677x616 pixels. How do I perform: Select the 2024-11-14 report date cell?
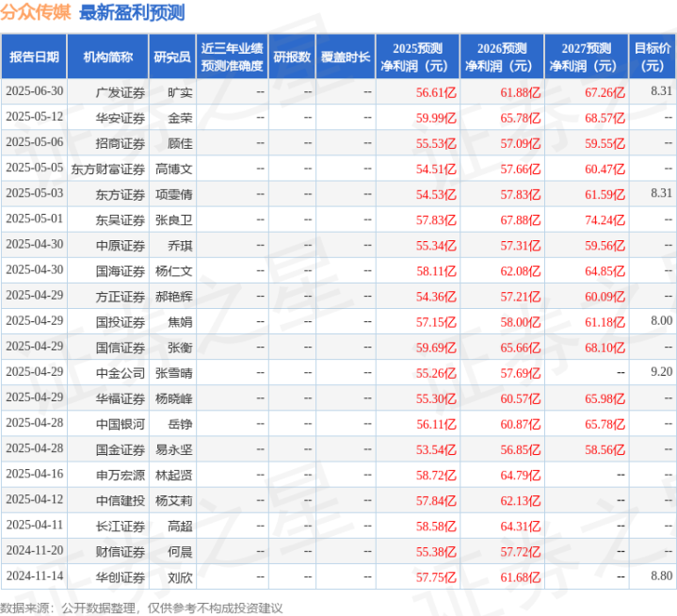point(34,576)
